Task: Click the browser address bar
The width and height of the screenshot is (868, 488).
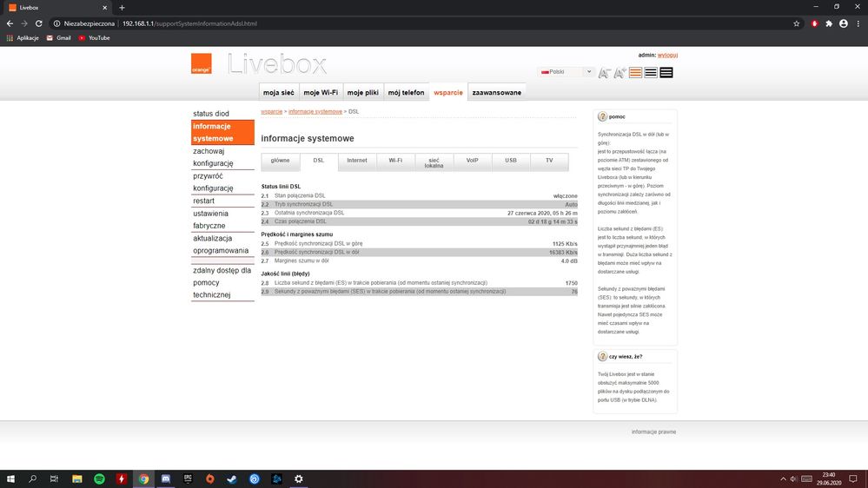Action: point(434,23)
